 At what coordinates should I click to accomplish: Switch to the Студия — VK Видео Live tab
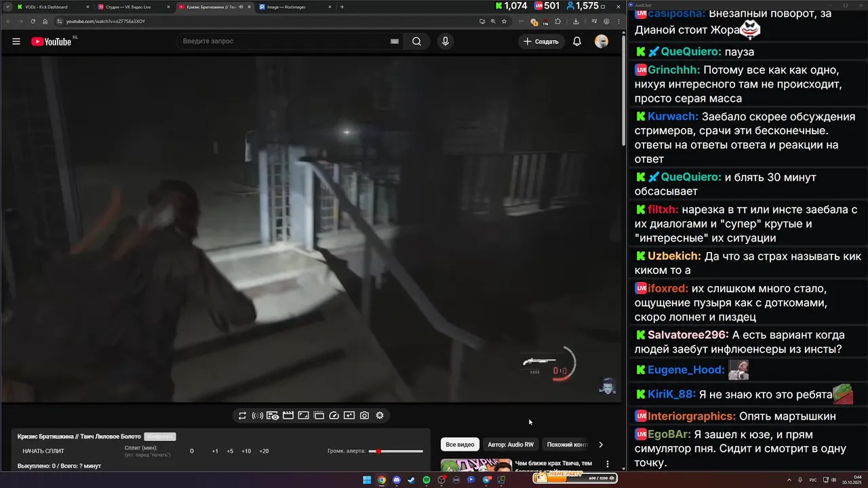pos(132,7)
